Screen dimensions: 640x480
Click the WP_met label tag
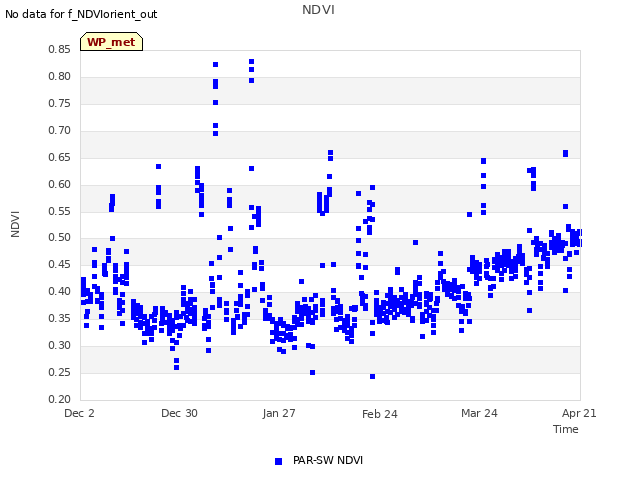click(111, 42)
